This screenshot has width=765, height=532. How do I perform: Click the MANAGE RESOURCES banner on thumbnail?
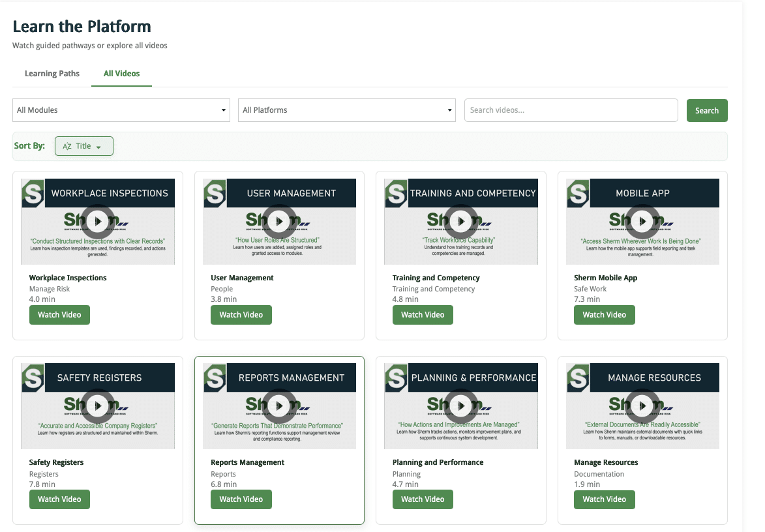pyautogui.click(x=654, y=377)
